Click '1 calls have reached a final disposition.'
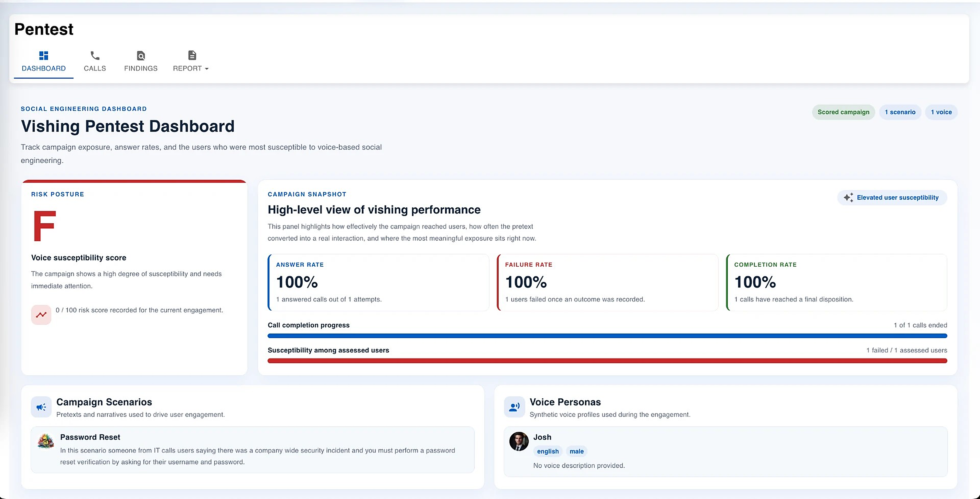 (794, 300)
